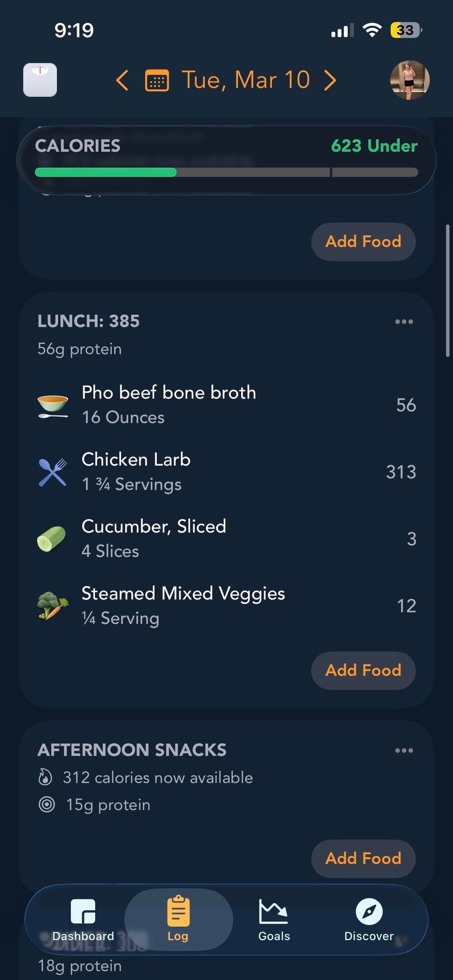Viewport: 453px width, 980px height.
Task: Go to next day arrow
Action: [330, 80]
